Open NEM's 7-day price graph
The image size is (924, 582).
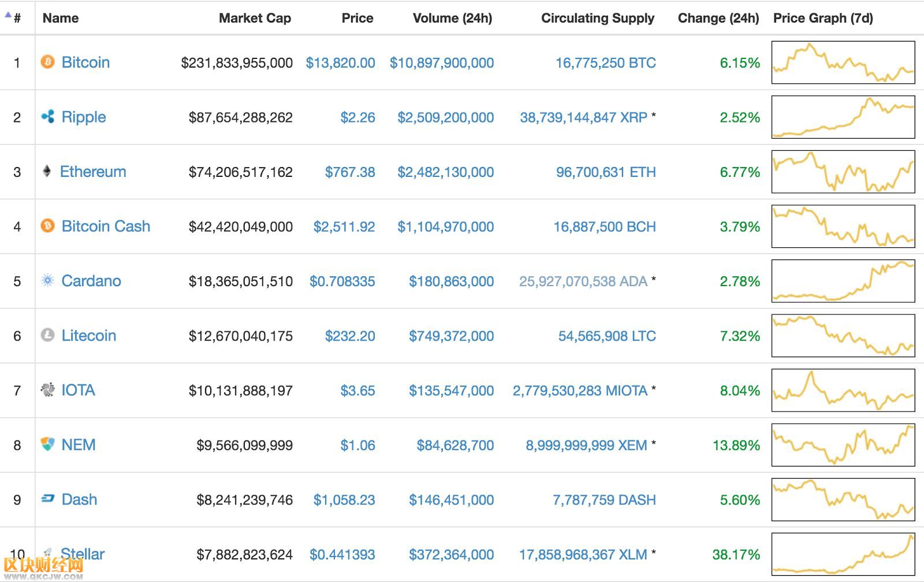point(843,444)
